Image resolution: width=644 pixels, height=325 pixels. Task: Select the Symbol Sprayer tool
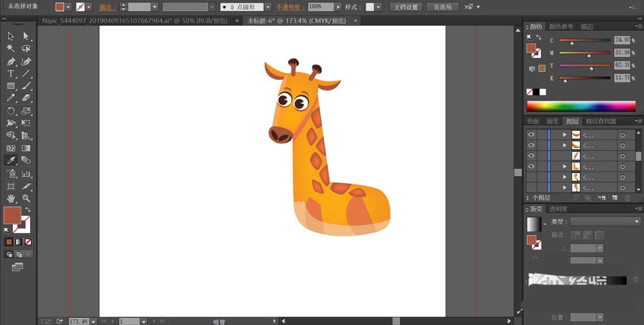pos(11,173)
